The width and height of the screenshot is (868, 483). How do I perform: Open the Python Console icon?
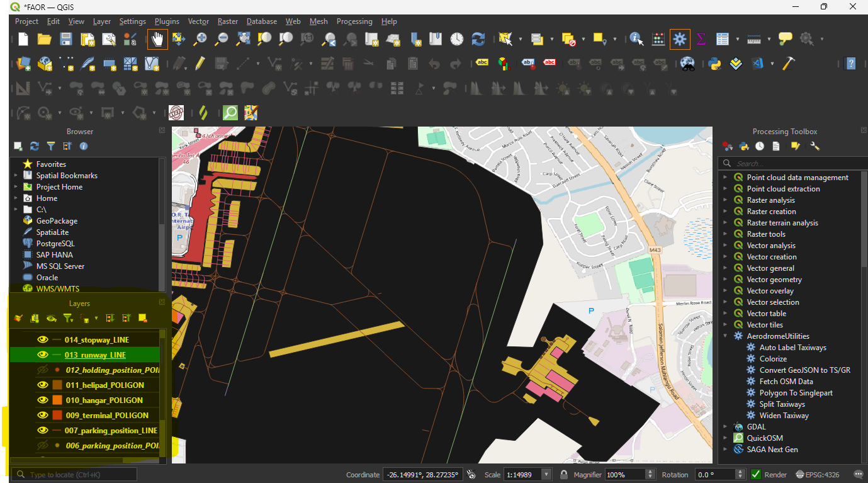tap(714, 64)
